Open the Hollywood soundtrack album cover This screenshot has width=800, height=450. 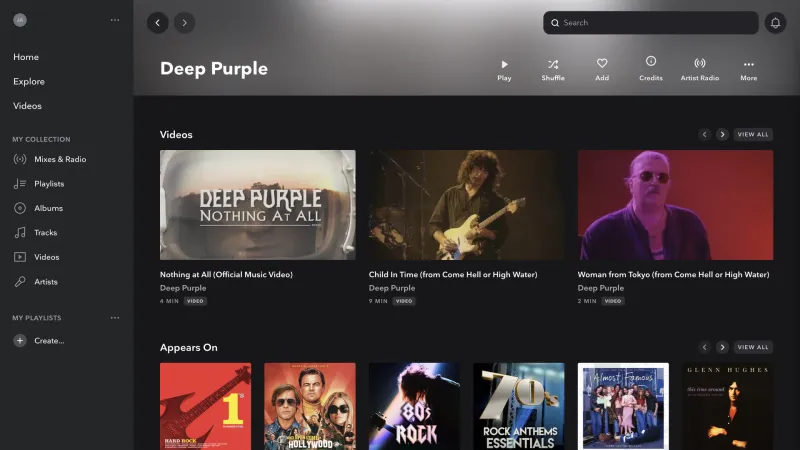(310, 406)
